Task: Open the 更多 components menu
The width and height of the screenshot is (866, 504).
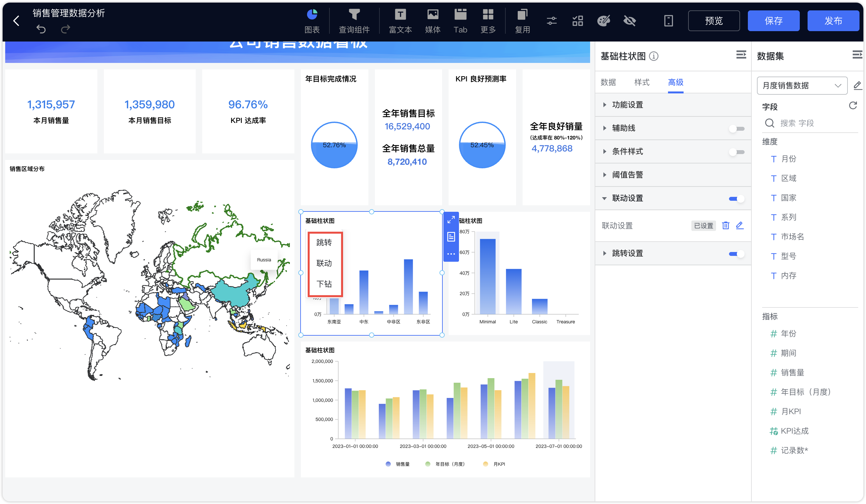Action: [x=488, y=21]
